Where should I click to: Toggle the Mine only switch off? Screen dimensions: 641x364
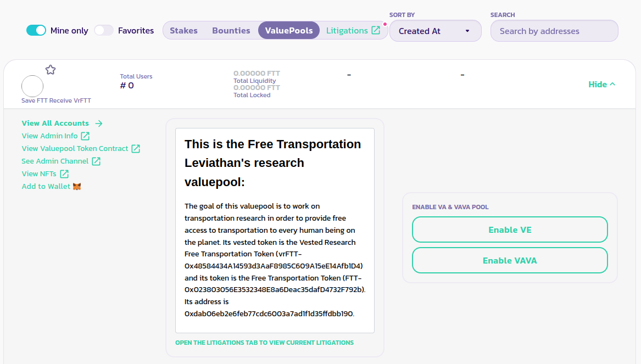[36, 31]
